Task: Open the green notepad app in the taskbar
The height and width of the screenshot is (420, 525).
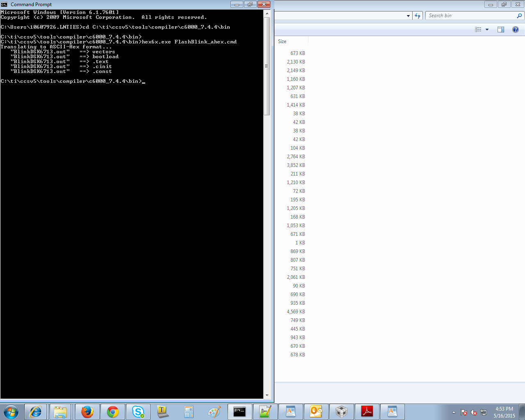Action: (x=265, y=411)
